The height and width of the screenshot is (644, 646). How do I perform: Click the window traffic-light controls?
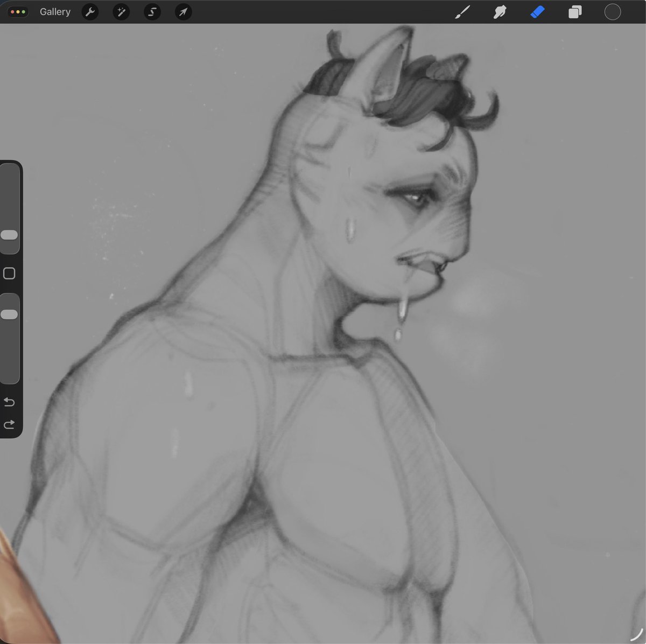pyautogui.click(x=19, y=12)
